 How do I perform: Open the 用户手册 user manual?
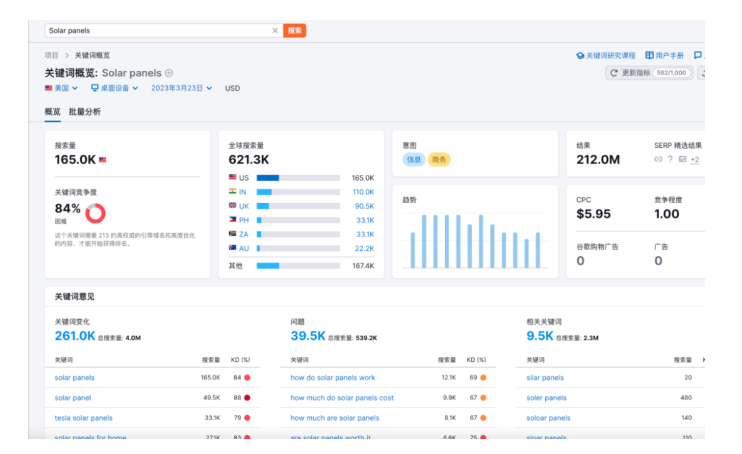pos(665,56)
